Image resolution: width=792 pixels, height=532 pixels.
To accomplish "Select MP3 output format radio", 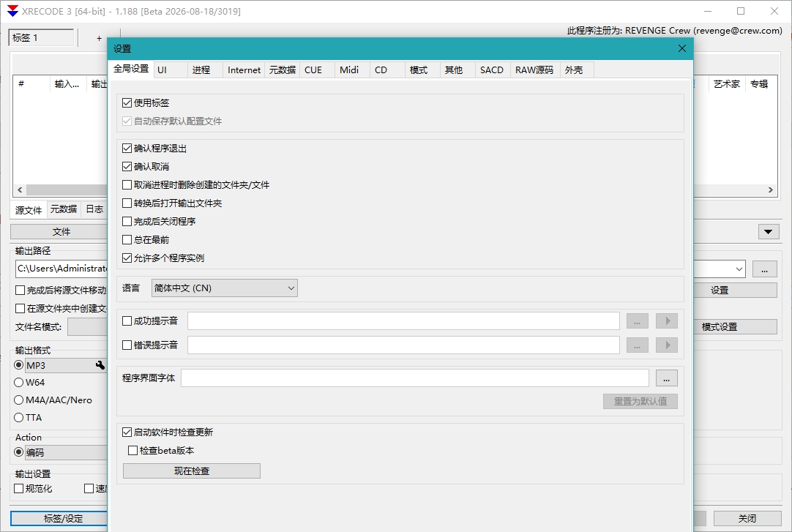I will [19, 365].
